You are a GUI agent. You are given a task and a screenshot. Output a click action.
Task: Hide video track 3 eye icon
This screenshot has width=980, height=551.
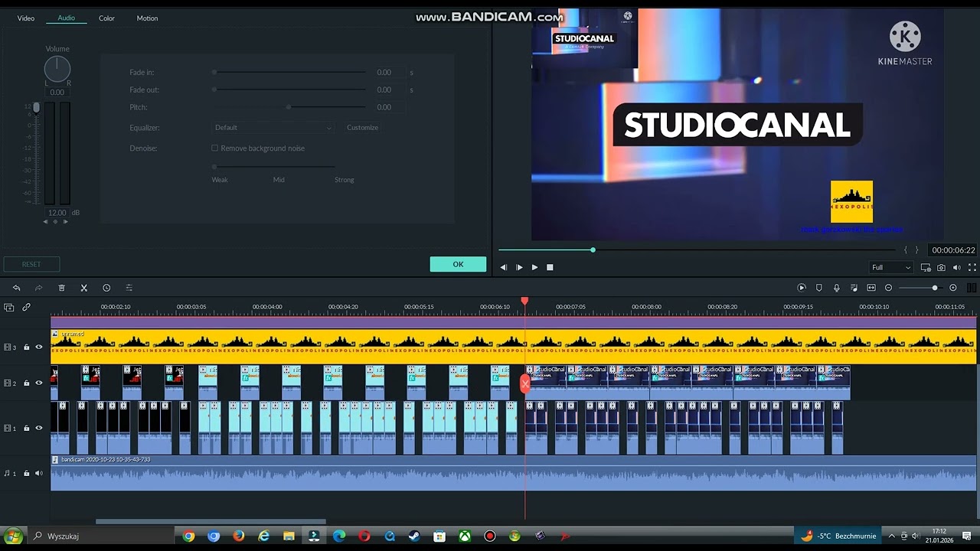pos(39,347)
